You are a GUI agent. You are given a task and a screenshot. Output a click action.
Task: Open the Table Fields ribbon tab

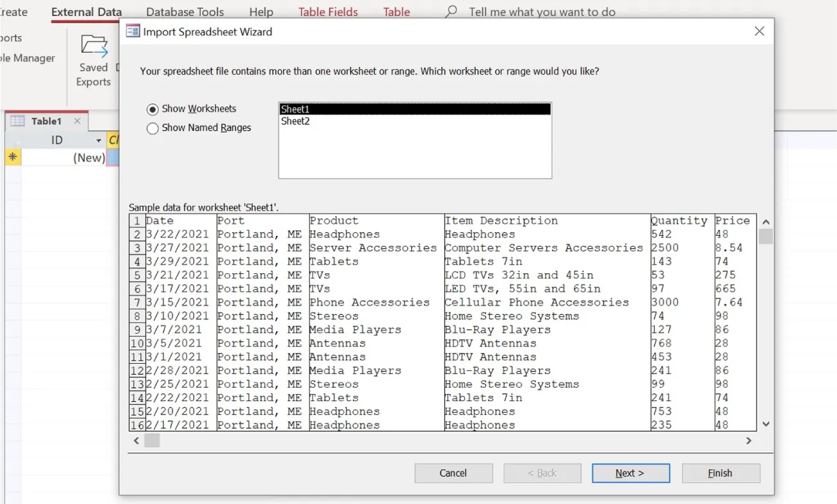click(x=327, y=12)
